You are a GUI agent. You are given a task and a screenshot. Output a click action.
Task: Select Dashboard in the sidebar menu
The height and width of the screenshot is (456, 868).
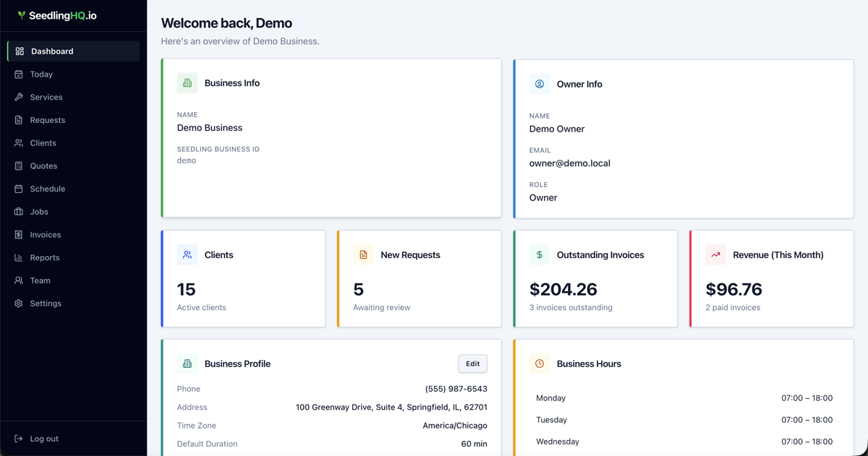(x=51, y=51)
